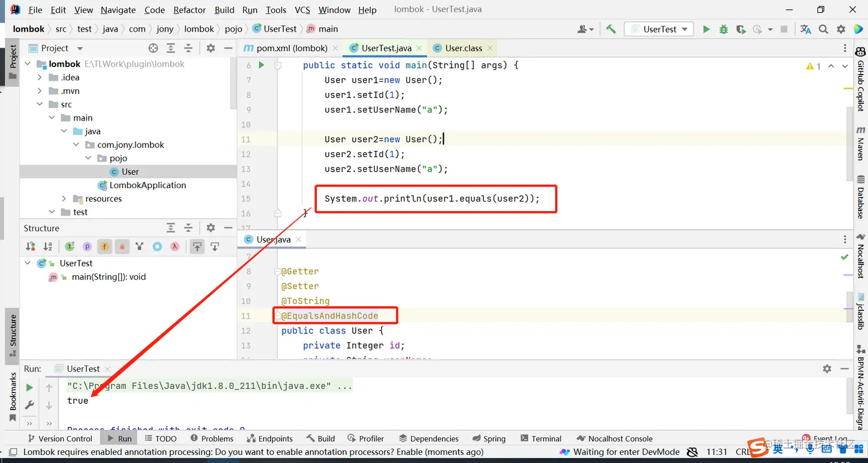The image size is (868, 463).
Task: Click the pojo breadcrumb in navigation bar
Action: tap(234, 29)
